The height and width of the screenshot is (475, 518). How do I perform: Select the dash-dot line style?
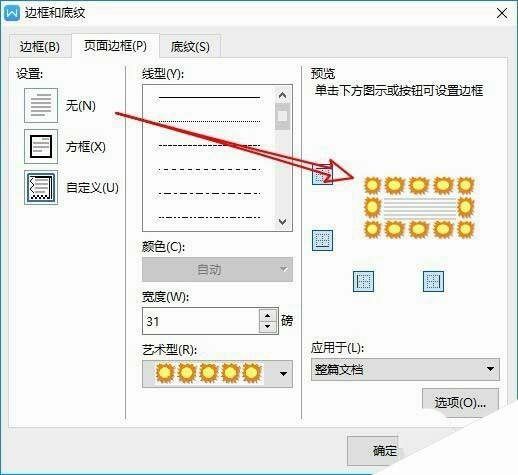[x=209, y=193]
